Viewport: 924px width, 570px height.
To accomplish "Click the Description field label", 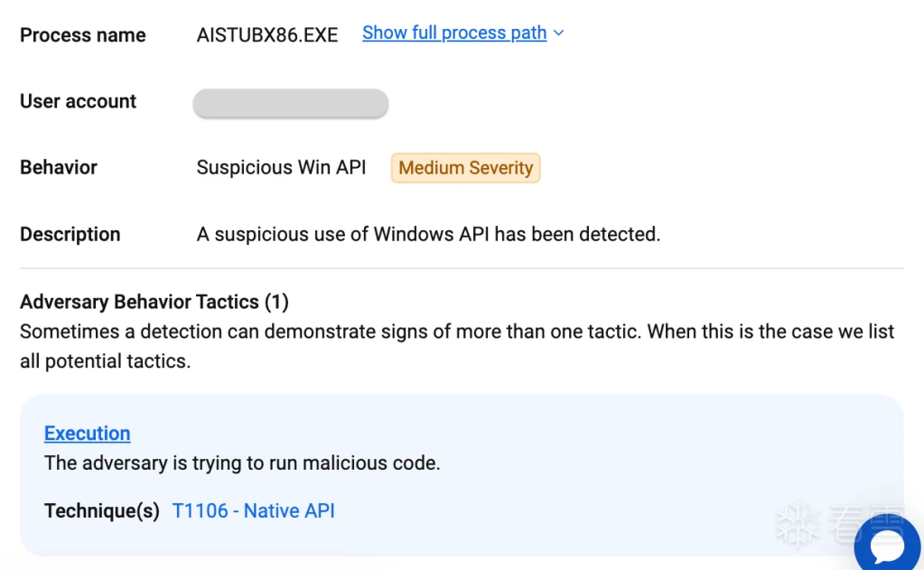I will pyautogui.click(x=70, y=235).
